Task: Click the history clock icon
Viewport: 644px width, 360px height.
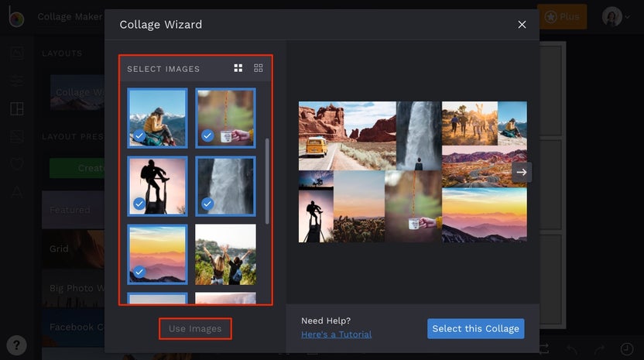Action: click(x=626, y=349)
